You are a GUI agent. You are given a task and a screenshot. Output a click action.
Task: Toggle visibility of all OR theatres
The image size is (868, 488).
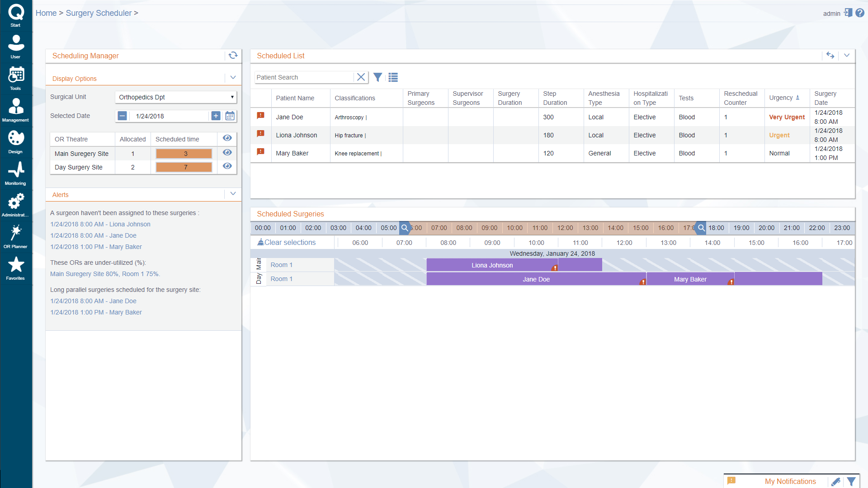[x=227, y=138]
